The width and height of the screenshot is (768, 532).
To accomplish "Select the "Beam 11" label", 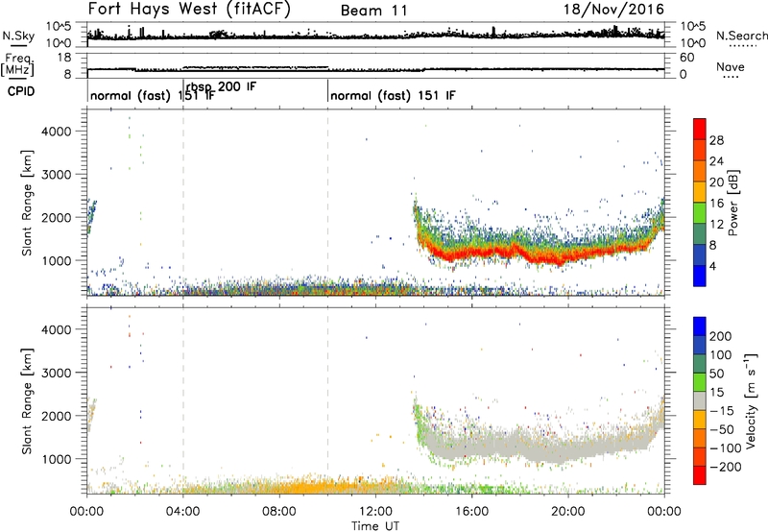I will (x=374, y=11).
